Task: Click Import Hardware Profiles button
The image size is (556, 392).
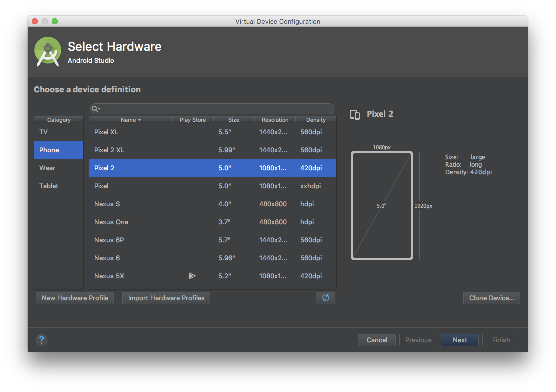Action: pyautogui.click(x=166, y=298)
